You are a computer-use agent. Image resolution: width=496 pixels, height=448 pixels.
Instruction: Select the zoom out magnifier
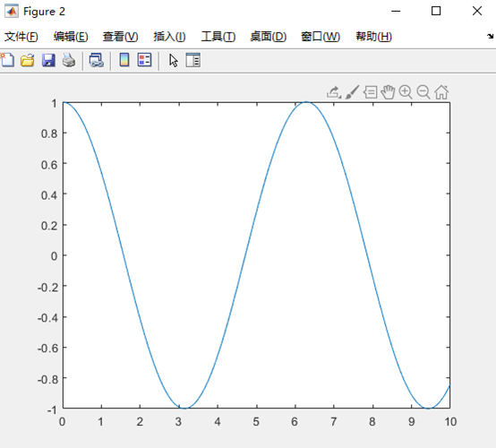(423, 92)
